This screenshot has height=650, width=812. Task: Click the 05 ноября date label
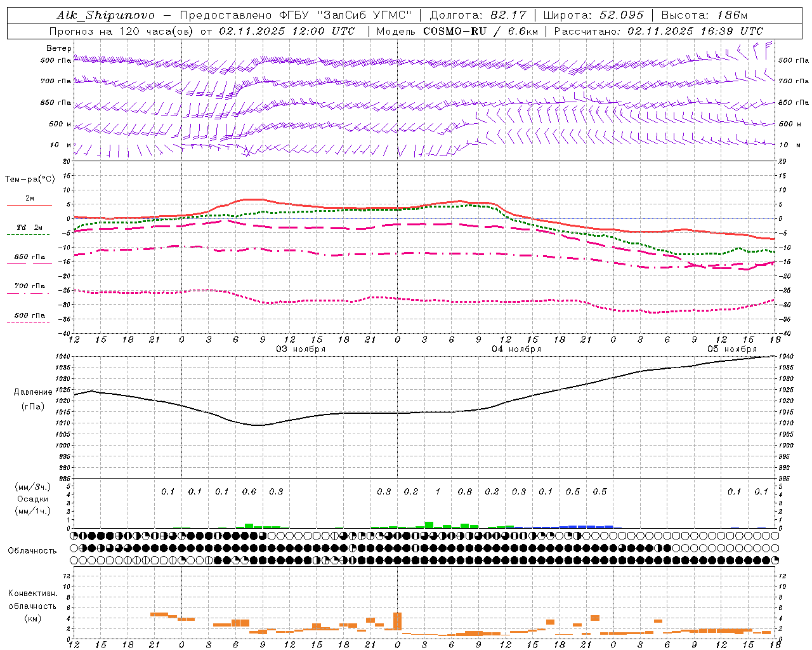(x=732, y=349)
